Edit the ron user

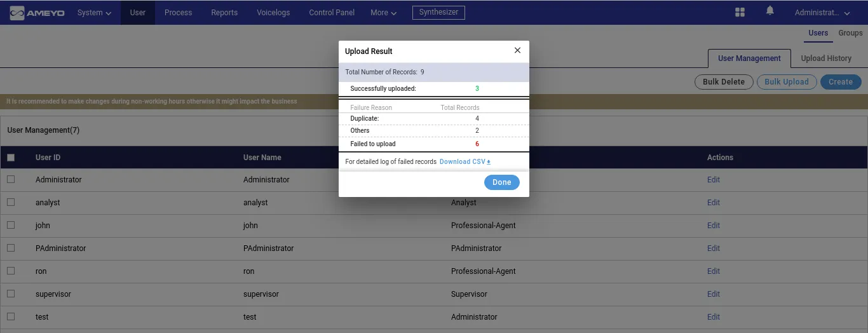point(714,271)
